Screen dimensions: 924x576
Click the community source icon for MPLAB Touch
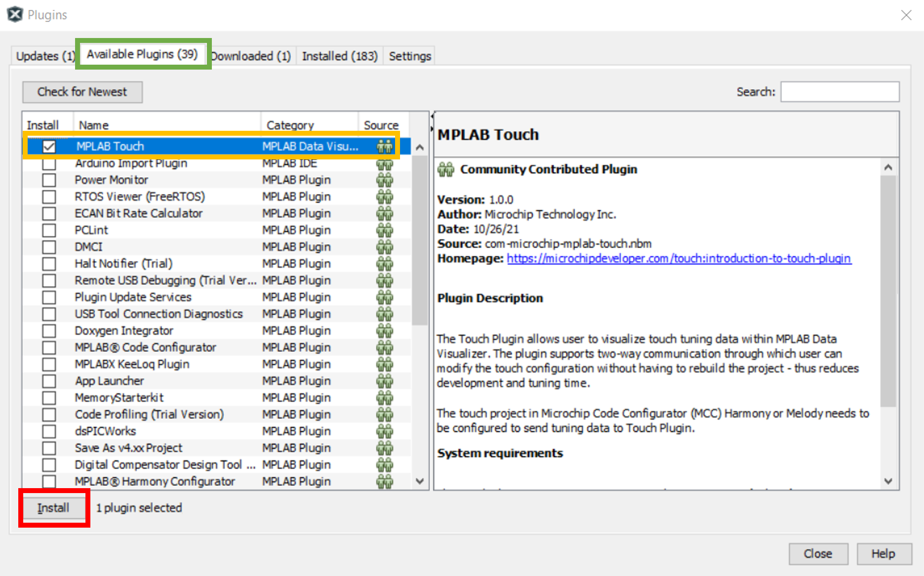pos(384,146)
